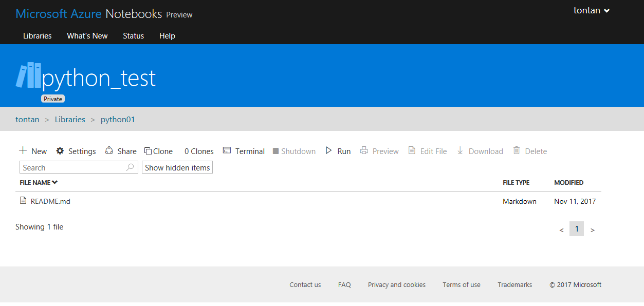Go to the Status page
This screenshot has height=306, width=644.
[133, 35]
